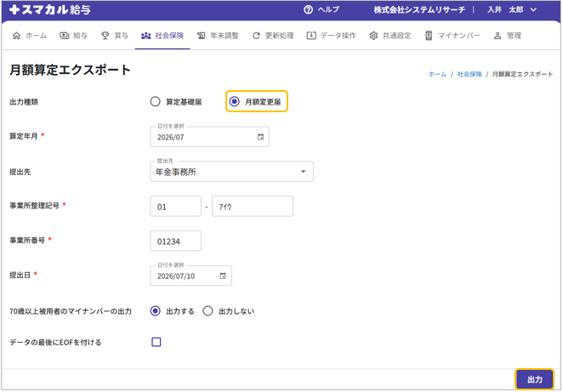Open calendar icon in 提出日 field
The width and height of the screenshot is (563, 392).
coord(223,276)
